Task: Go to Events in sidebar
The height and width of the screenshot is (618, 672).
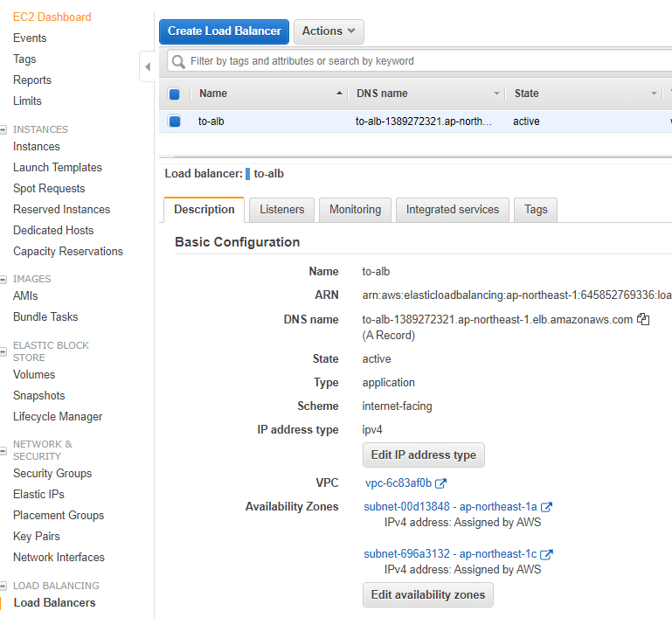Action: tap(30, 38)
